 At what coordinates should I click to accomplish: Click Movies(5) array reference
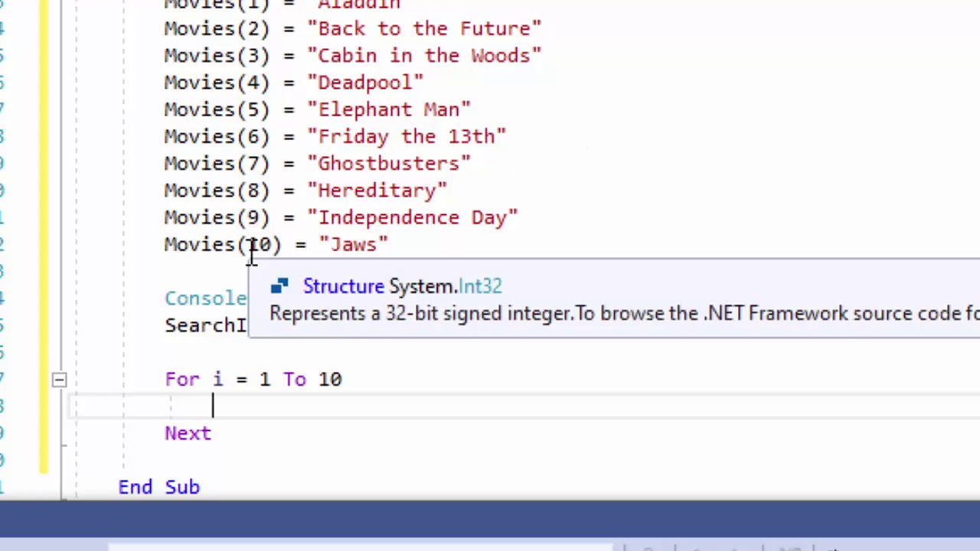pos(217,109)
